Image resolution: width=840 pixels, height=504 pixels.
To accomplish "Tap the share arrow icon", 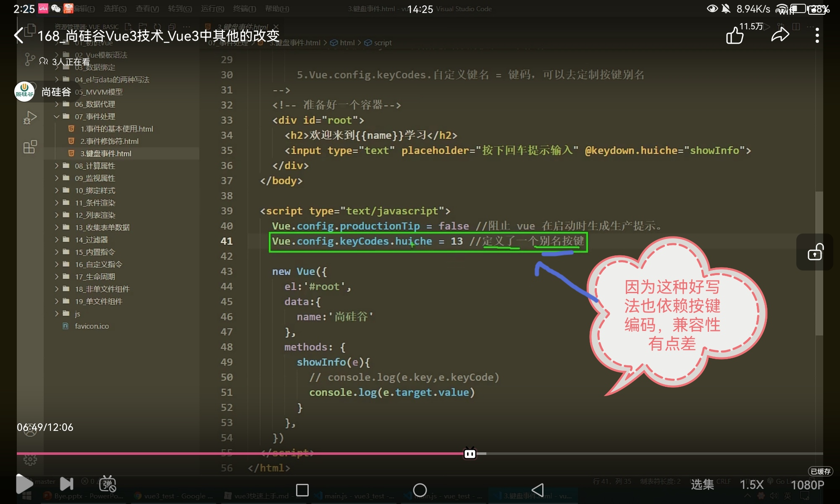I will 780,35.
